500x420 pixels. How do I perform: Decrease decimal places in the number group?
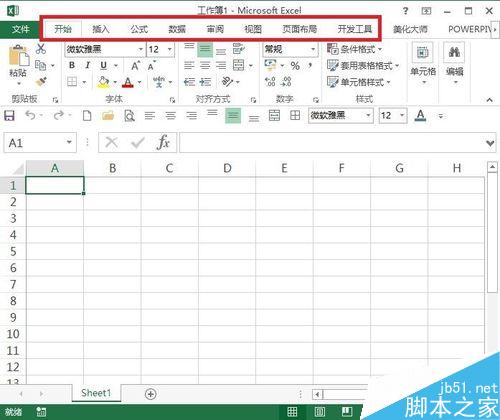point(286,82)
